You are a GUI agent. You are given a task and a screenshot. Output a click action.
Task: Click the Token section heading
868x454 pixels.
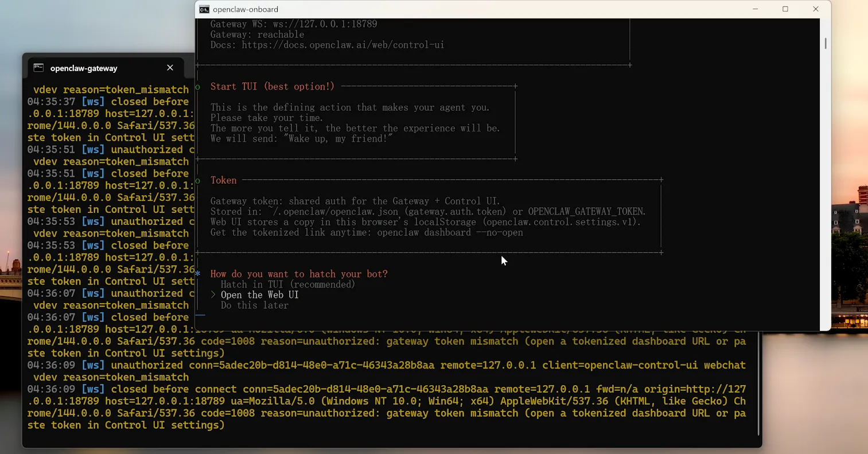pos(223,180)
